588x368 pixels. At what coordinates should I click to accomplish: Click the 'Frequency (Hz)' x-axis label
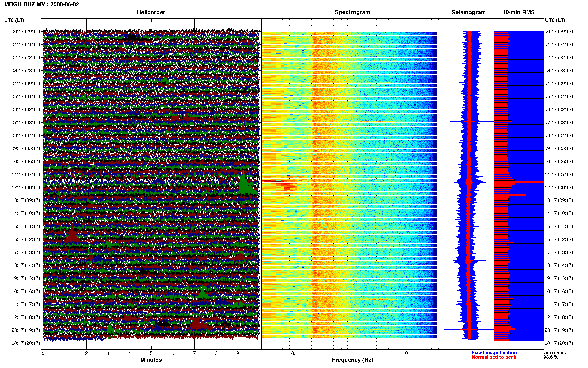click(x=352, y=360)
